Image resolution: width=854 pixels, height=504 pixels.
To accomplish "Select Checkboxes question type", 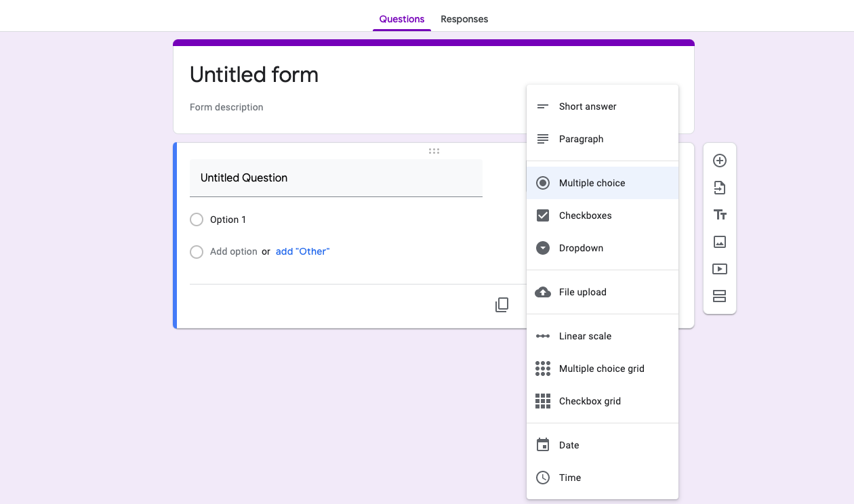I will [x=603, y=215].
